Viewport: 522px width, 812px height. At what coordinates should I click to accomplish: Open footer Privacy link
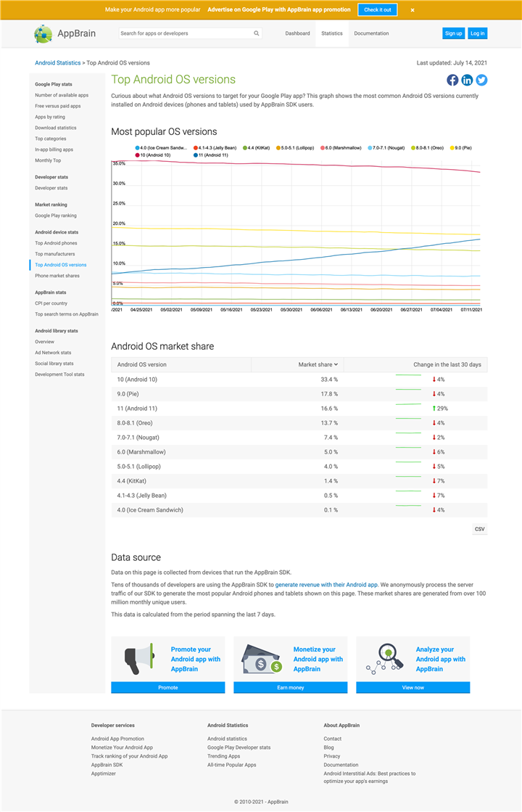331,756
